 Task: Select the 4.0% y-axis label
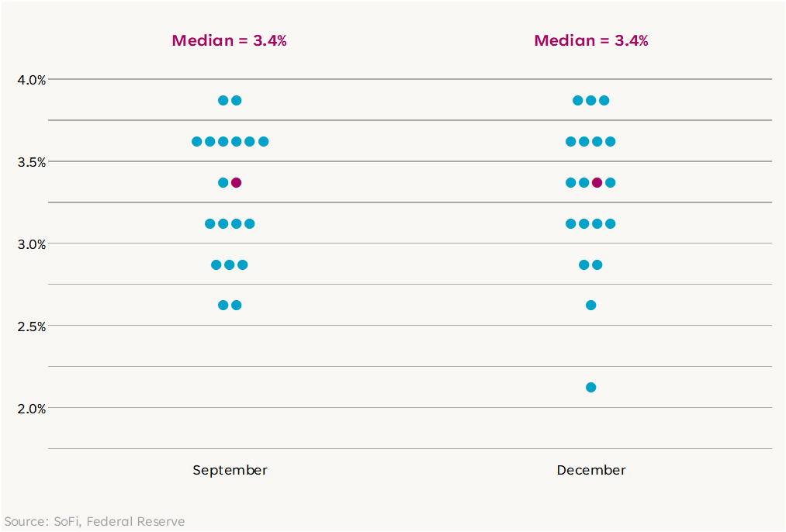[x=32, y=79]
